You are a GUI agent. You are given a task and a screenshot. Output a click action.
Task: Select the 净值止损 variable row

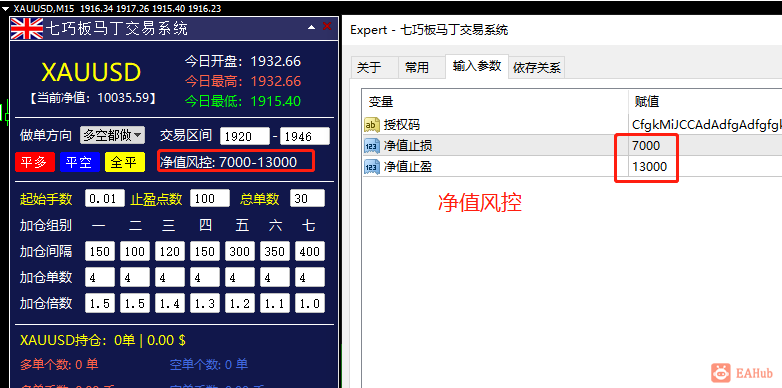pyautogui.click(x=572, y=146)
